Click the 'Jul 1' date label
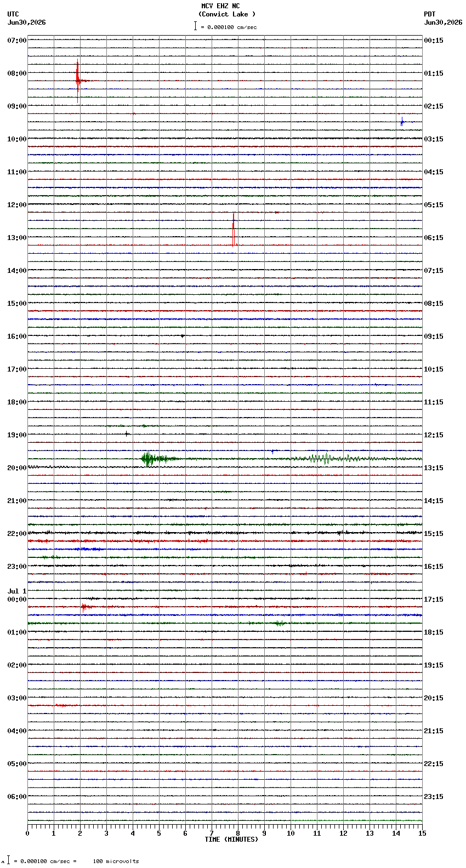Screen dimensions: 466x868 point(17,591)
